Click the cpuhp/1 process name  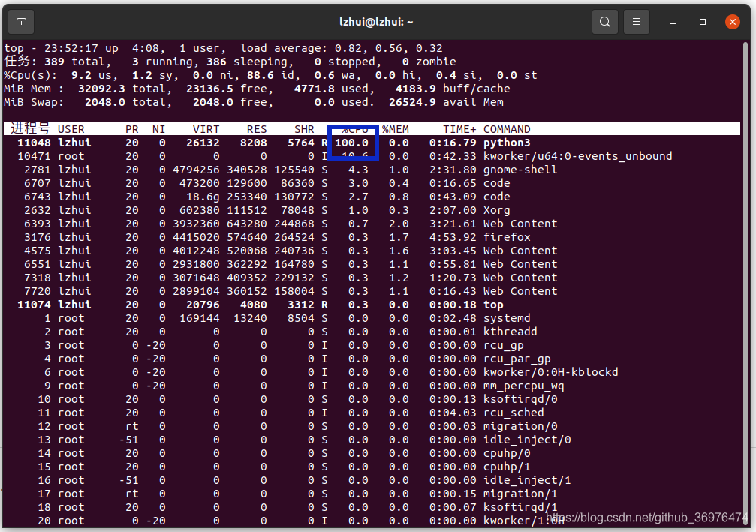click(x=507, y=467)
